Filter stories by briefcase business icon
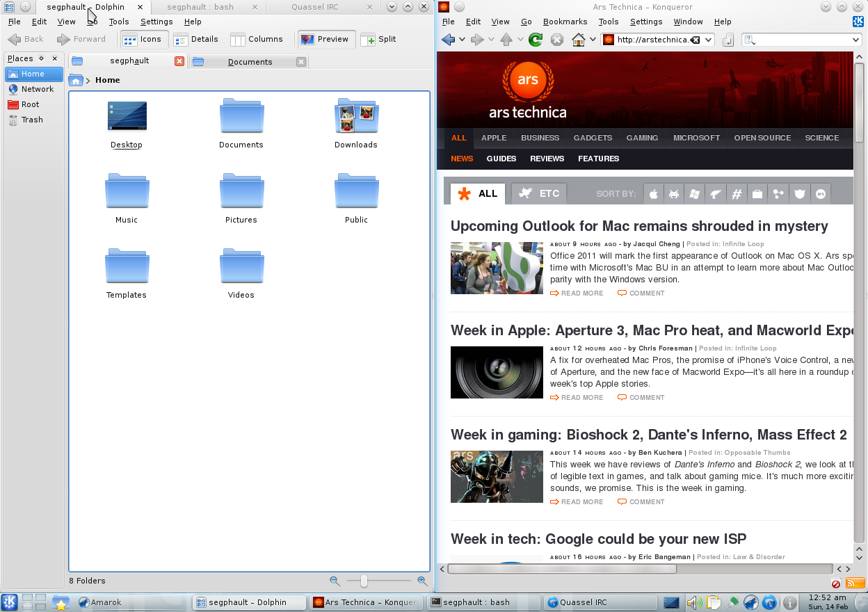868x612 pixels. point(757,194)
